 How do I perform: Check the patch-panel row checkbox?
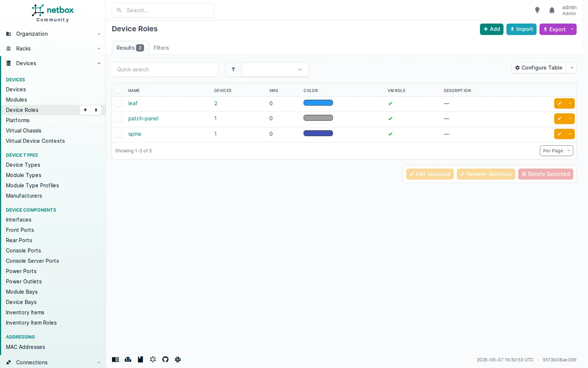point(119,118)
